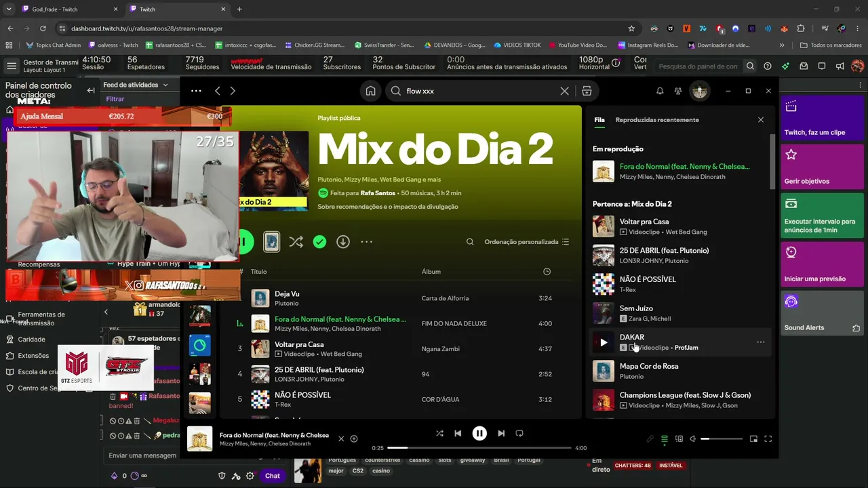Open Rafa Santos profile link
This screenshot has height=488, width=868.
pyautogui.click(x=379, y=193)
